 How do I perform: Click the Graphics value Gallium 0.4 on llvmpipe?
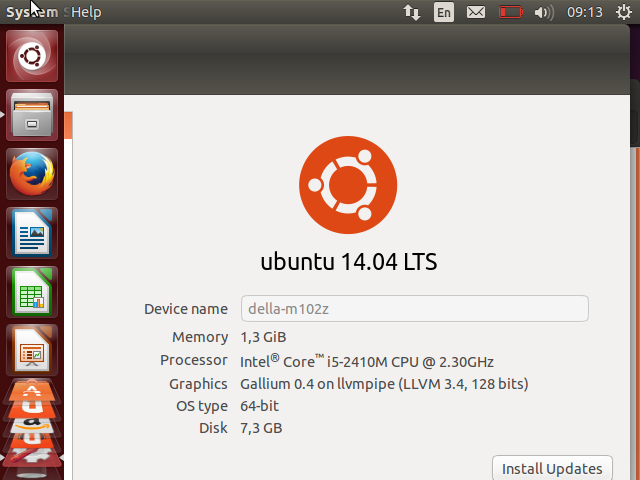point(384,384)
